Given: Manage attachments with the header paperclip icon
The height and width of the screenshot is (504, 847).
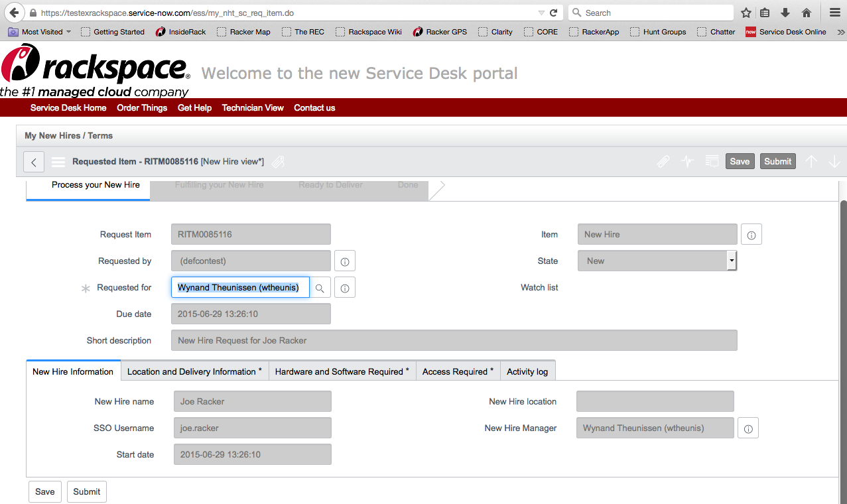Looking at the screenshot, I should point(663,161).
